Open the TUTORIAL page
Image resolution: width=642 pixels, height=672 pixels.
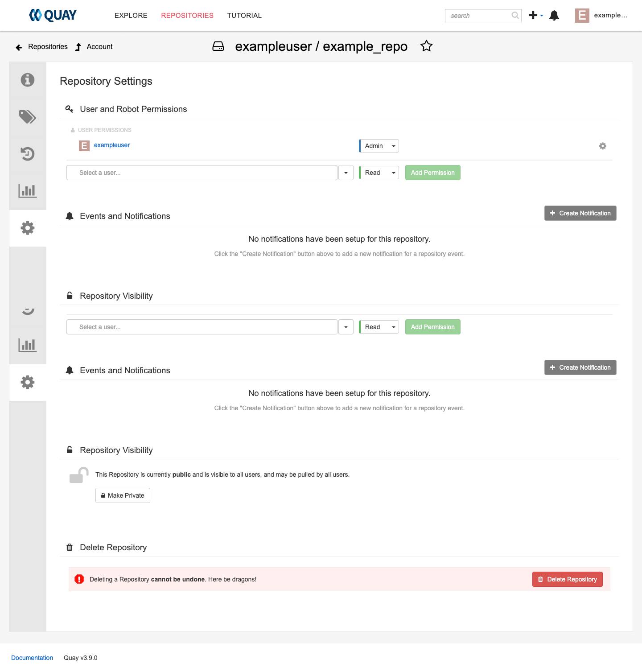244,15
